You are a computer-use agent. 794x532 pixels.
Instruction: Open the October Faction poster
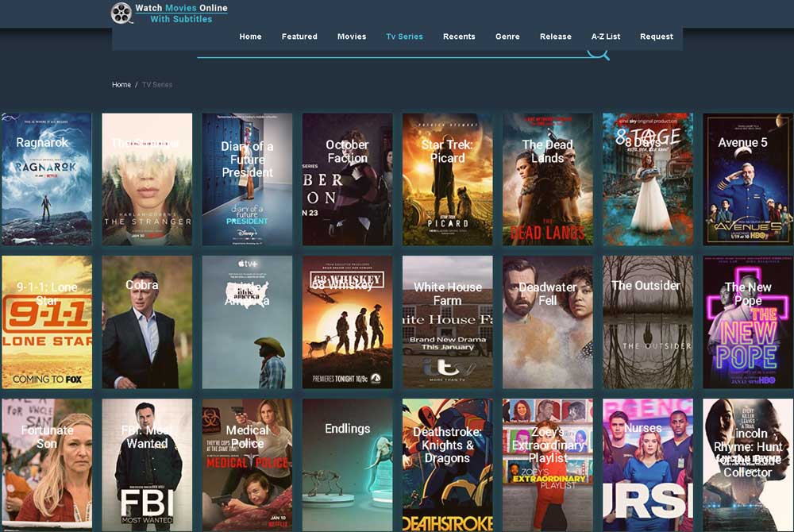348,179
